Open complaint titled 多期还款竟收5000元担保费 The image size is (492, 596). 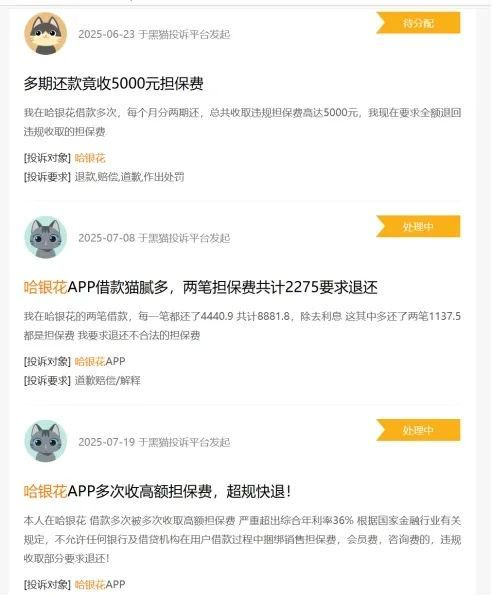113,83
